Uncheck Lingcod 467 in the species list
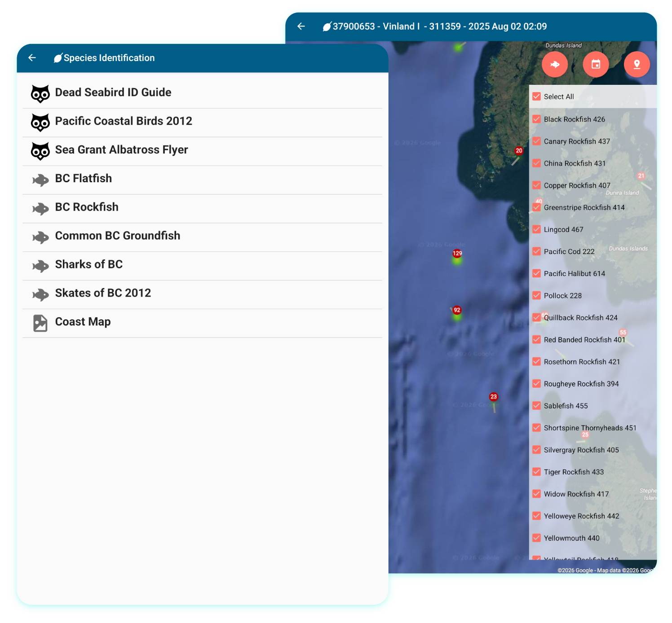 536,229
